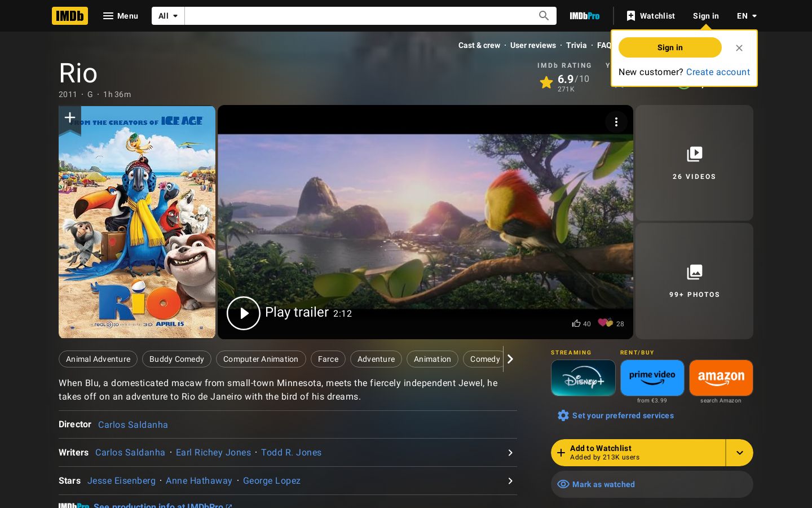Select the Animation genre chip
The width and height of the screenshot is (812, 508).
(x=433, y=359)
